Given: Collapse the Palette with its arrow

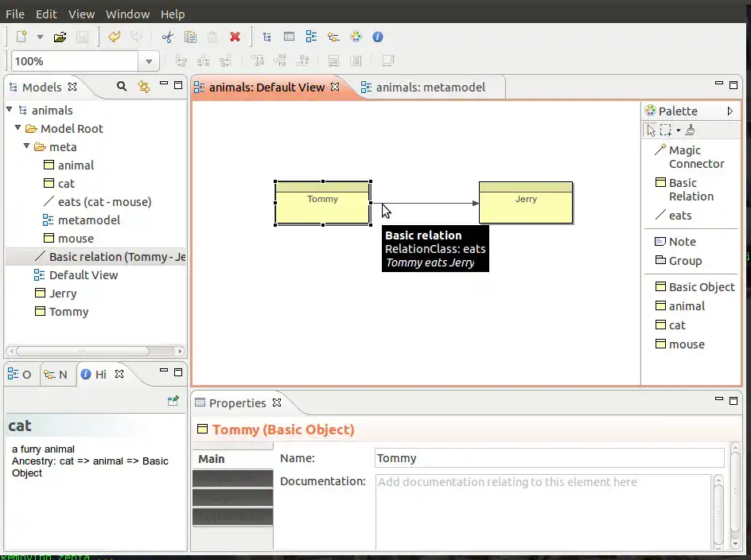Looking at the screenshot, I should coord(730,111).
